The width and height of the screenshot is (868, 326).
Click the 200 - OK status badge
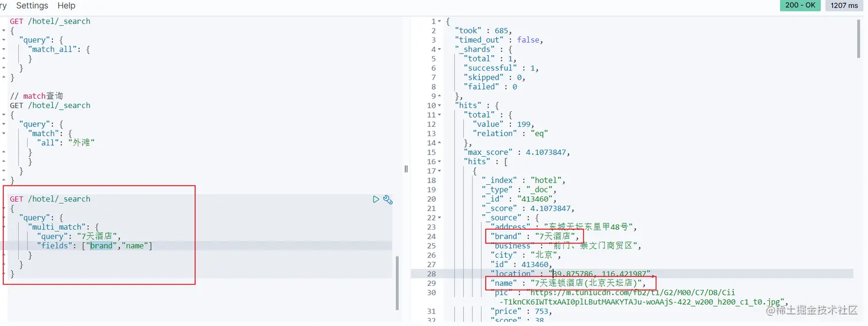point(800,5)
